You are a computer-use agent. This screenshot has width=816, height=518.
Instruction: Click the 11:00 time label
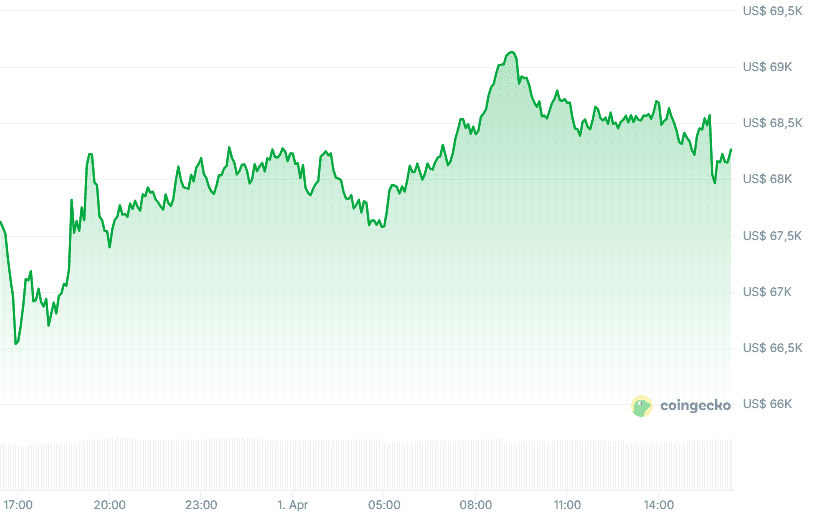click(x=567, y=504)
